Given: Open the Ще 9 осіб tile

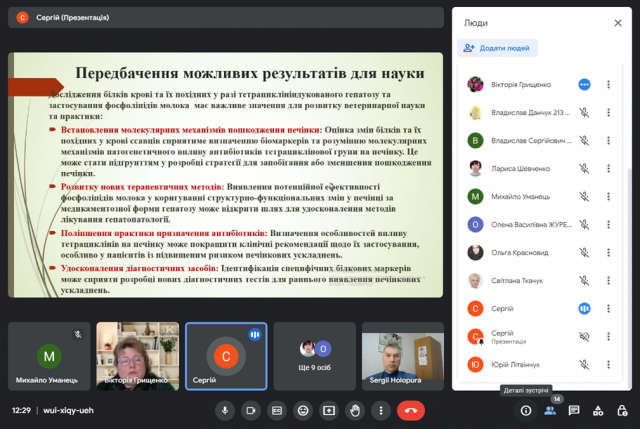Looking at the screenshot, I should tap(315, 356).
